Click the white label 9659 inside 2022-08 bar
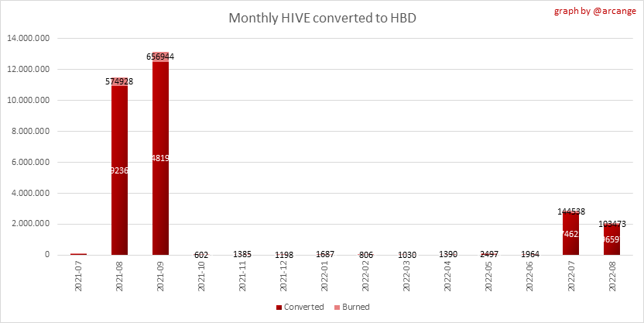Screen dimensions: 644x323 (612, 239)
